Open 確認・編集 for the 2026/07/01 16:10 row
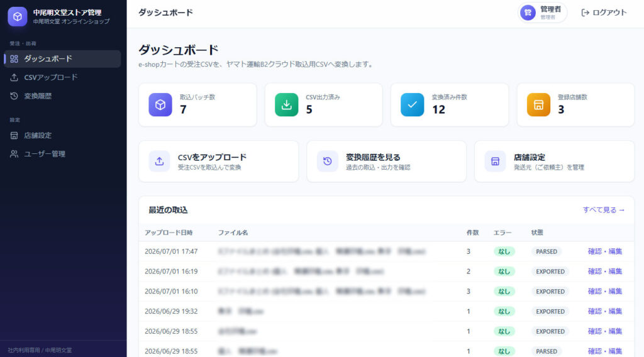The height and width of the screenshot is (357, 644). click(x=605, y=292)
